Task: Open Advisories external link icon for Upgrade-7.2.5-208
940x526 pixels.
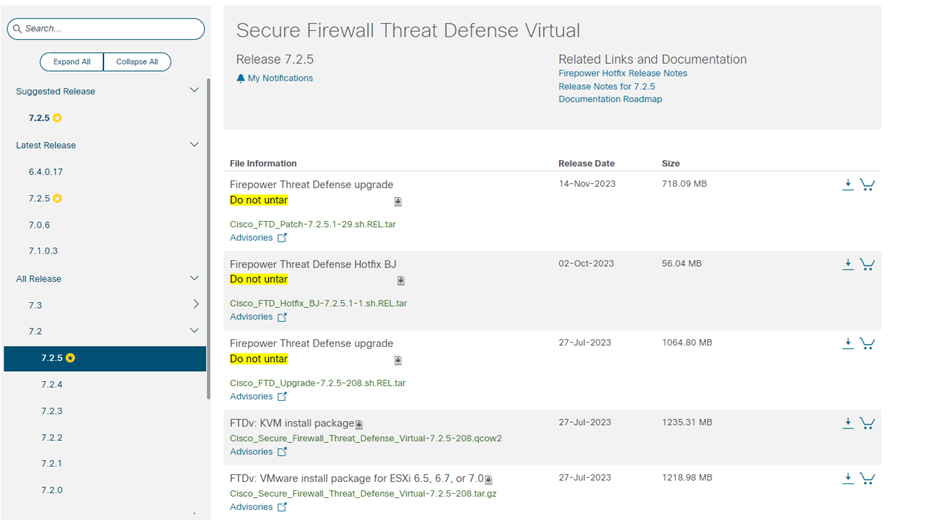Action: point(282,396)
